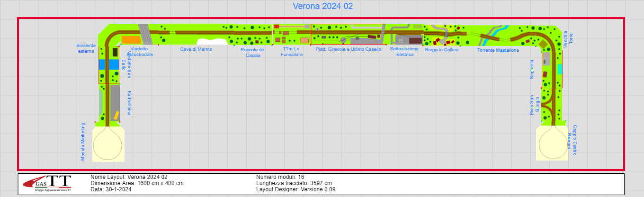Click the orange building near Viadotto Autostradale
Viewport: 644px width, 197px height.
131,39
